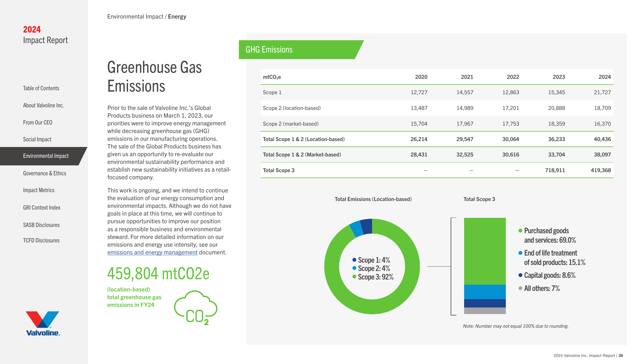Open From Our CEO section
The image size is (643, 364).
click(38, 122)
